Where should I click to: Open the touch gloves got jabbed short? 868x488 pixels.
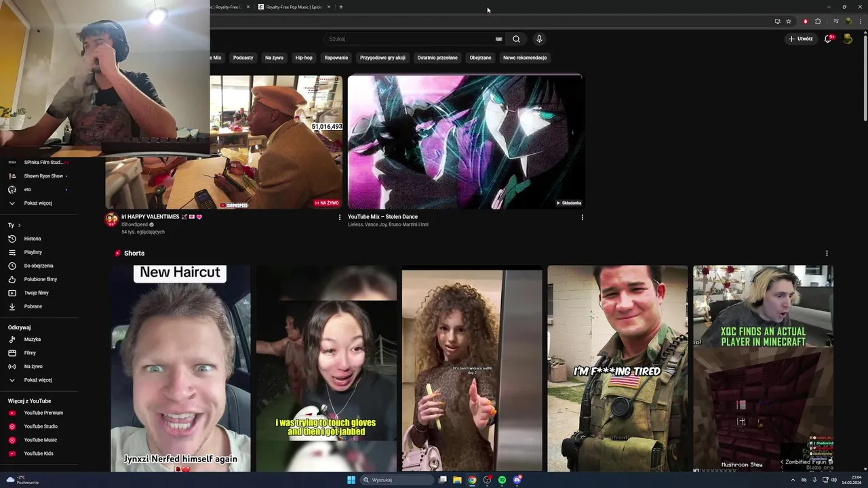tap(326, 368)
